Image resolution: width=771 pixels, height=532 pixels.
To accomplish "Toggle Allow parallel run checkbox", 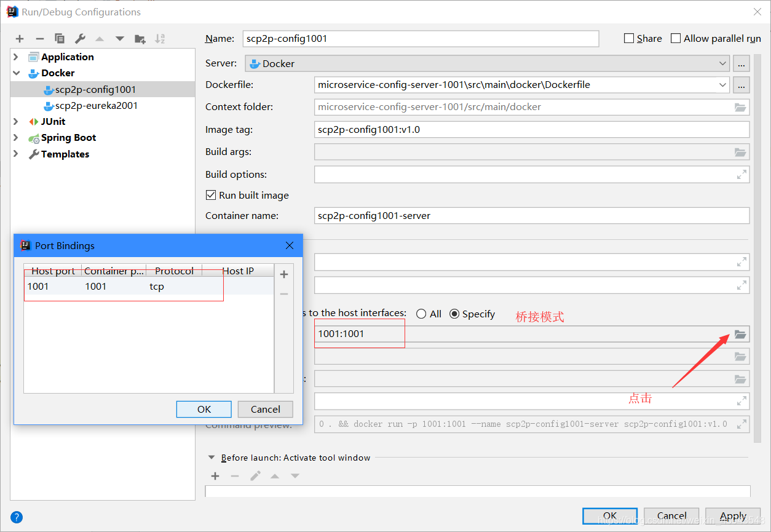I will point(676,38).
